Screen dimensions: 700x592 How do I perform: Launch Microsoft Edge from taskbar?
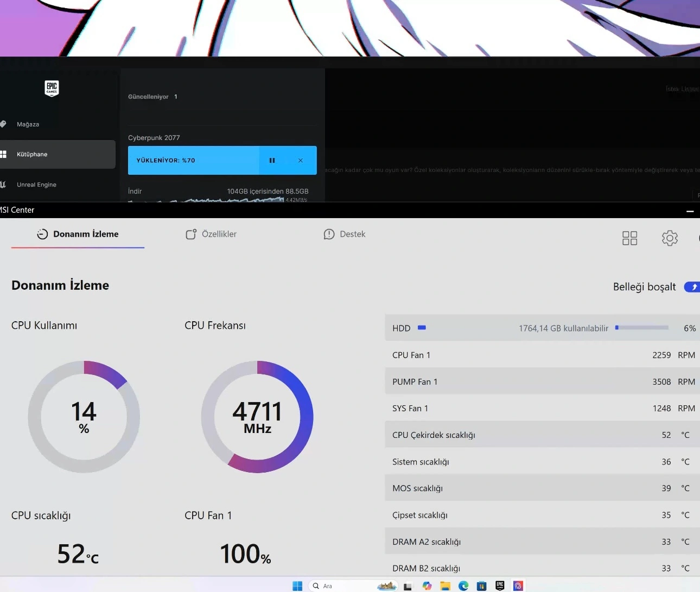pos(463,586)
